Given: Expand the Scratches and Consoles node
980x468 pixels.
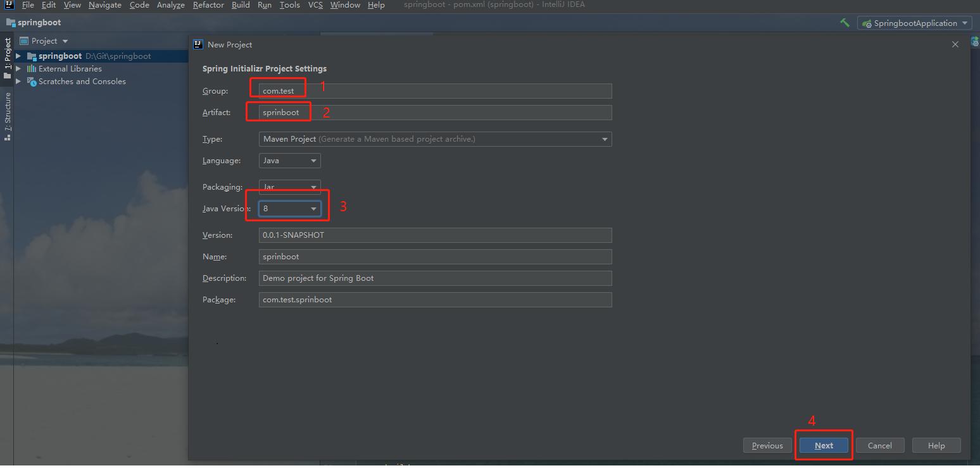Looking at the screenshot, I should coord(18,82).
